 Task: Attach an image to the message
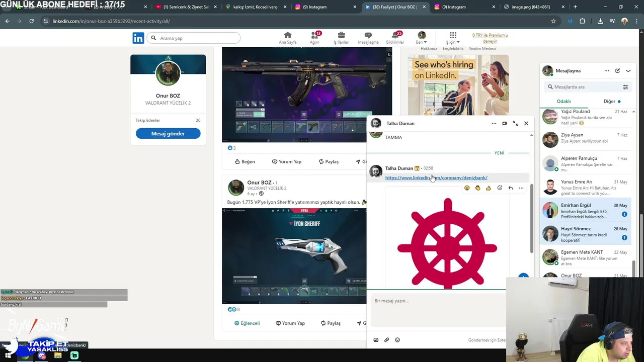(376, 340)
